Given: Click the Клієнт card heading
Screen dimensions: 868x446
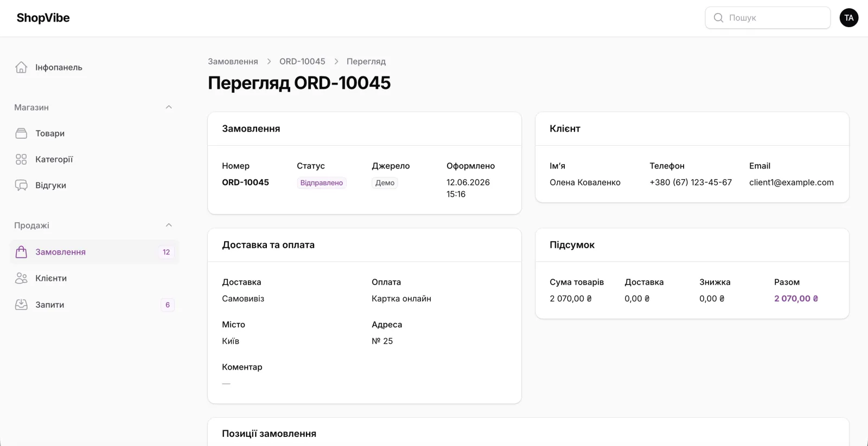Looking at the screenshot, I should click(x=565, y=128).
